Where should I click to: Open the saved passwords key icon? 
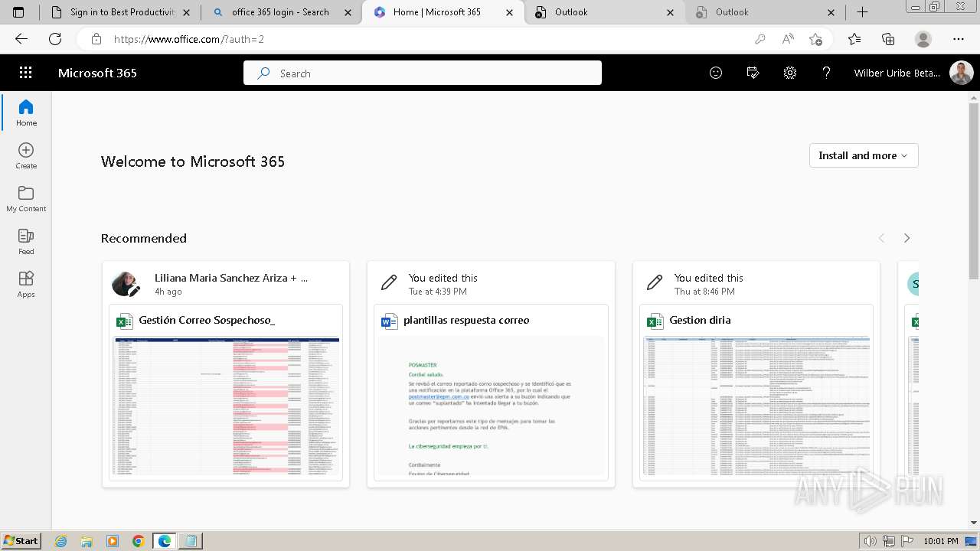click(x=759, y=39)
